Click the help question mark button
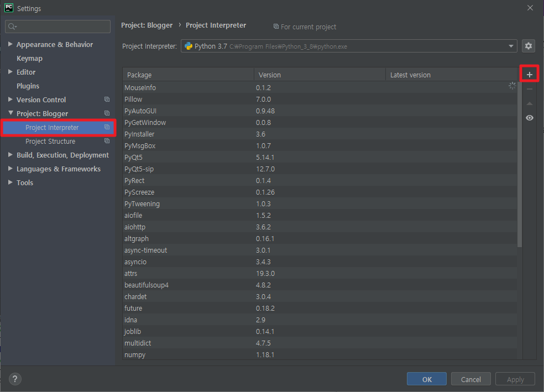The height and width of the screenshot is (392, 544). [x=15, y=379]
